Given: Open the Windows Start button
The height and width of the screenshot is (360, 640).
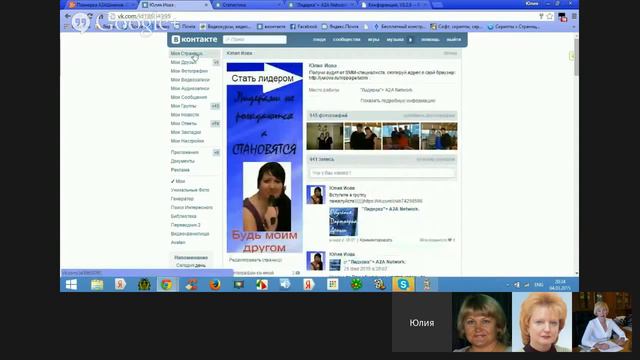Looking at the screenshot, I should point(71,284).
